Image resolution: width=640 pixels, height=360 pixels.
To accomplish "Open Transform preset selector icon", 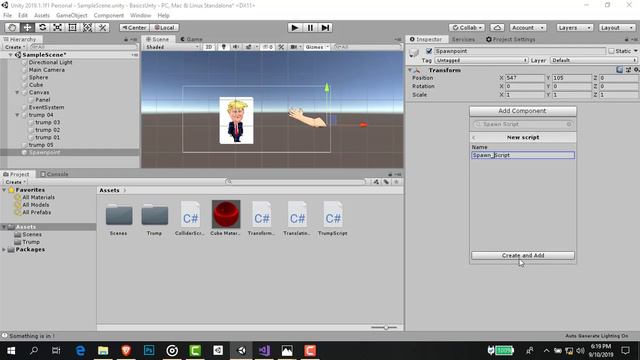I will tap(628, 70).
